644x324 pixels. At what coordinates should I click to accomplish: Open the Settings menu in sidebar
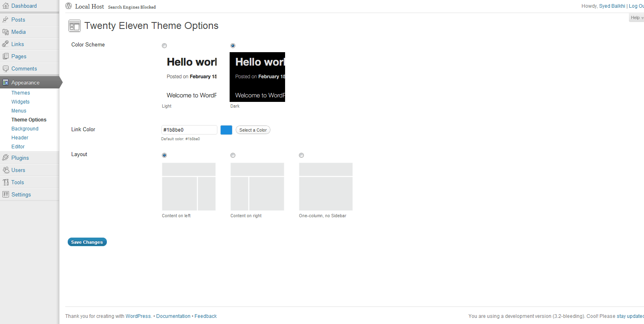click(x=21, y=195)
